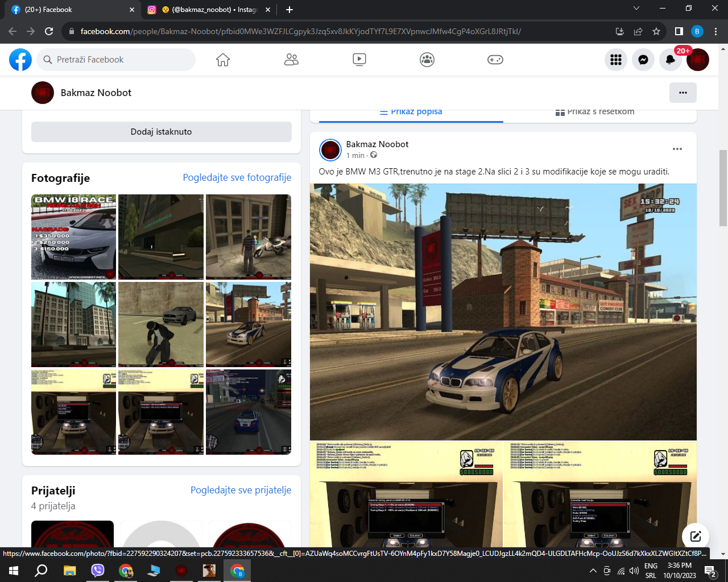This screenshot has height=582, width=728.
Task: Close the Facebook browser tab
Action: 132,10
